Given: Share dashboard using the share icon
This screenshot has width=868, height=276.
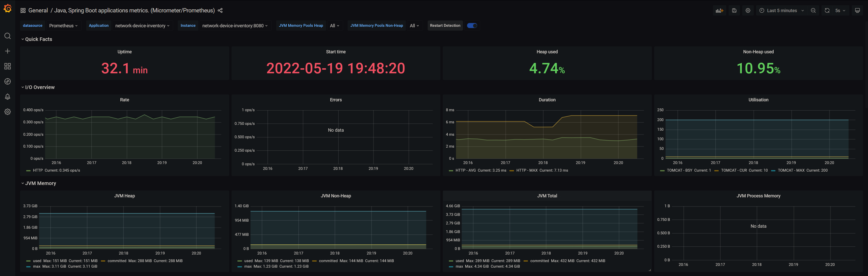Looking at the screenshot, I should [220, 10].
